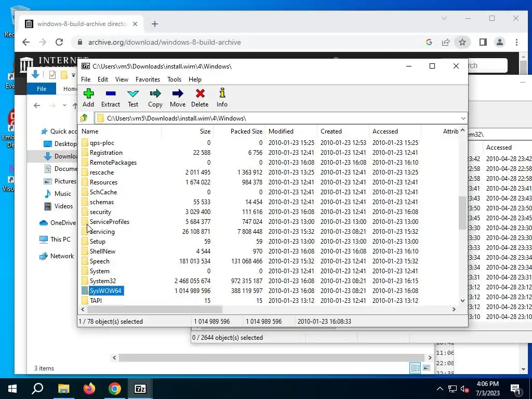Toggle Chrome side panel icon
Image resolution: width=532 pixels, height=399 pixels.
pyautogui.click(x=483, y=42)
